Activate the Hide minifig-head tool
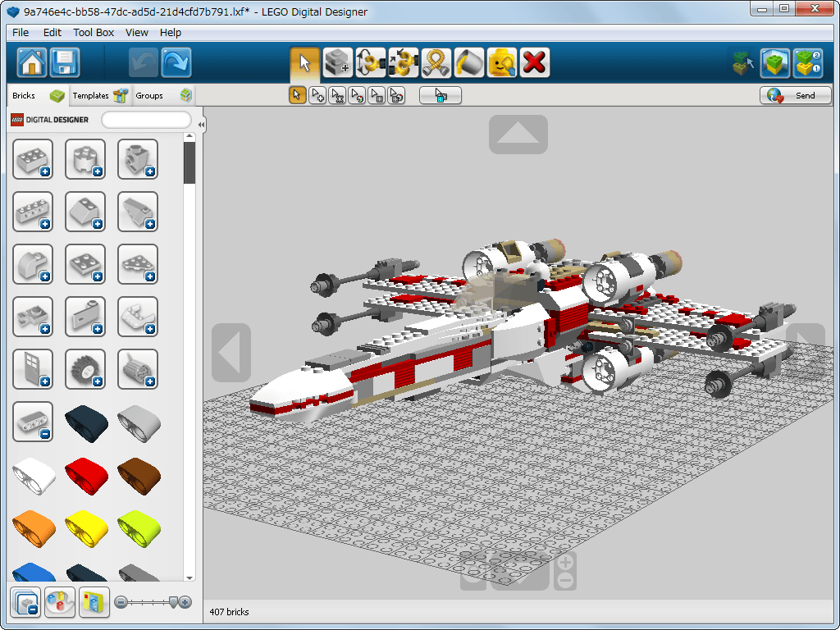 coord(502,62)
